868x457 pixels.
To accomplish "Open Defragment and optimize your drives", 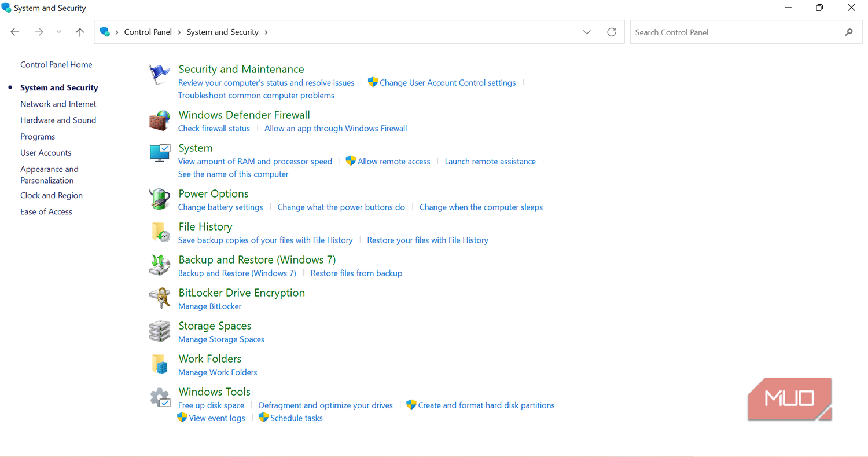I will click(326, 405).
